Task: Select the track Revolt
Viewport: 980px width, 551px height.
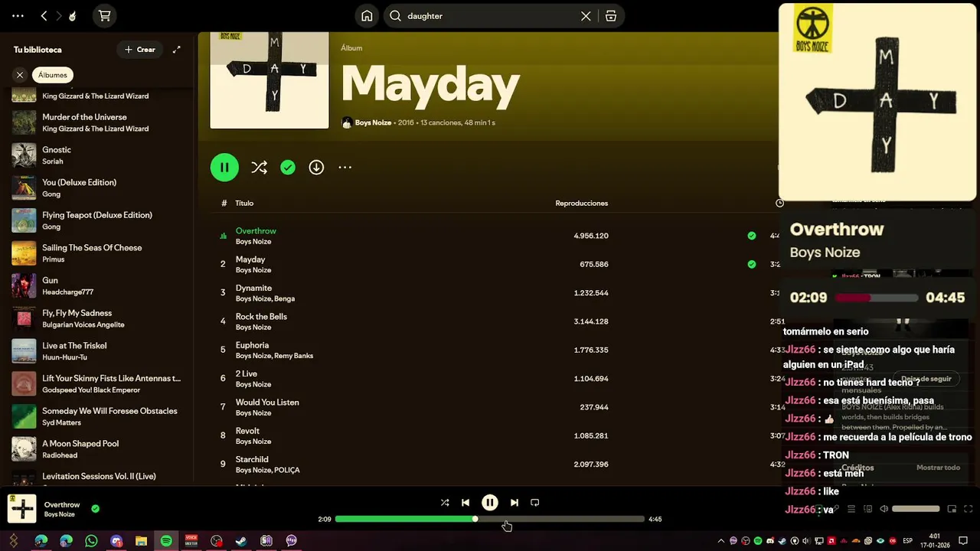Action: coord(247,431)
